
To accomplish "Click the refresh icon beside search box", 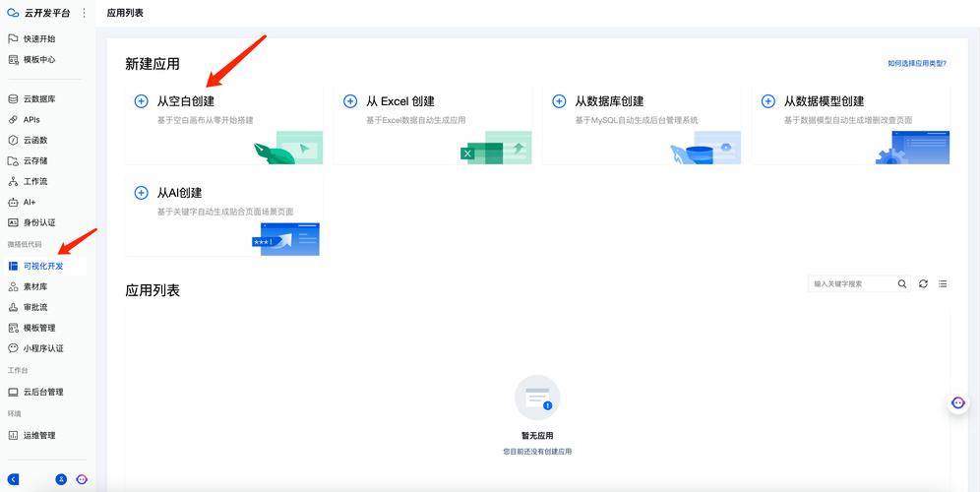I will [x=923, y=283].
